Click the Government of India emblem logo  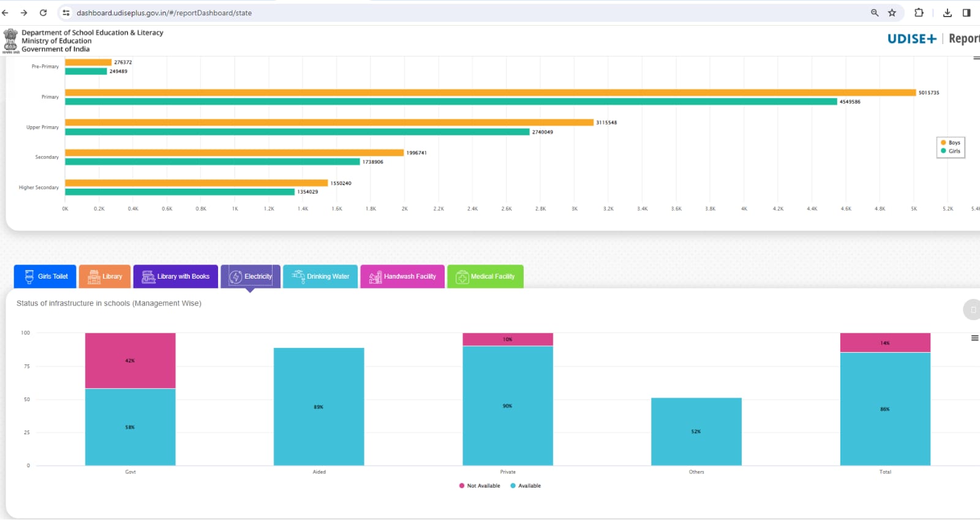pyautogui.click(x=10, y=40)
